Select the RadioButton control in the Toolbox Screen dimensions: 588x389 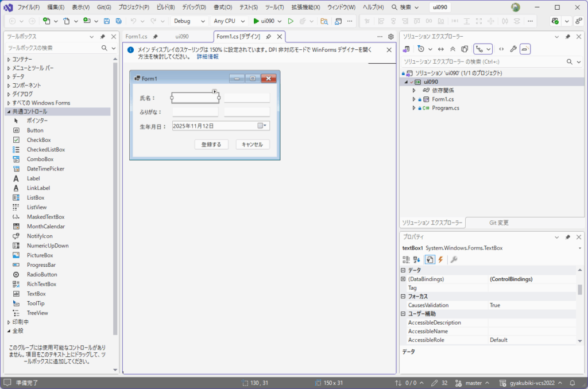[42, 274]
